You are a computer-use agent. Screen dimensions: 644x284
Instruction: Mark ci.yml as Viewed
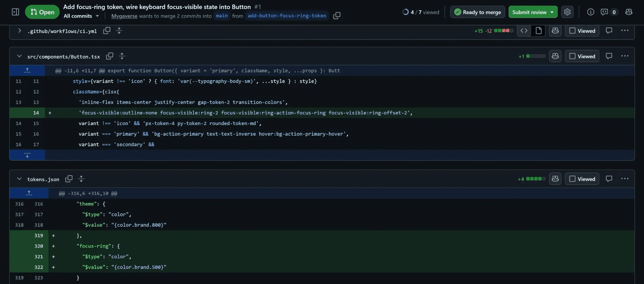coord(582,31)
